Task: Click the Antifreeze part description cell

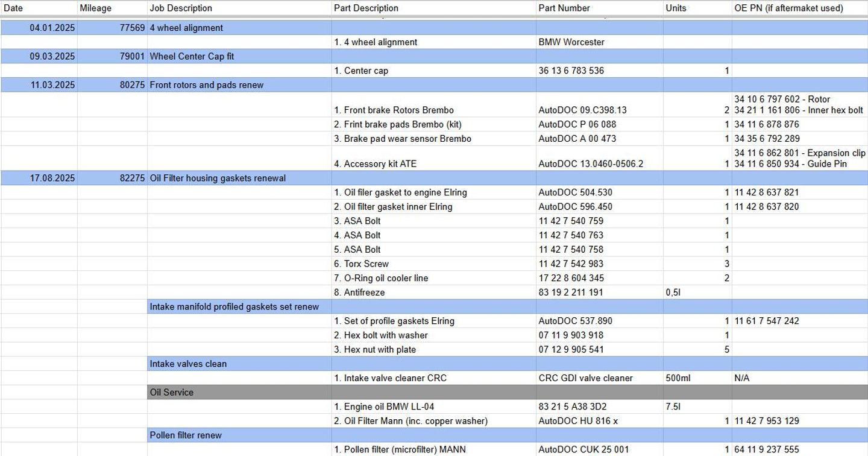Action: (364, 293)
